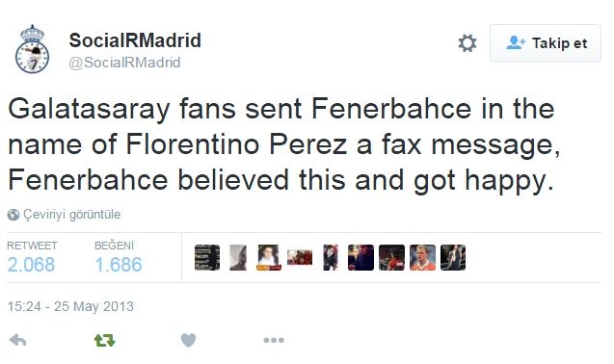
Task: Click the second grey liker avatar
Action: point(238,257)
